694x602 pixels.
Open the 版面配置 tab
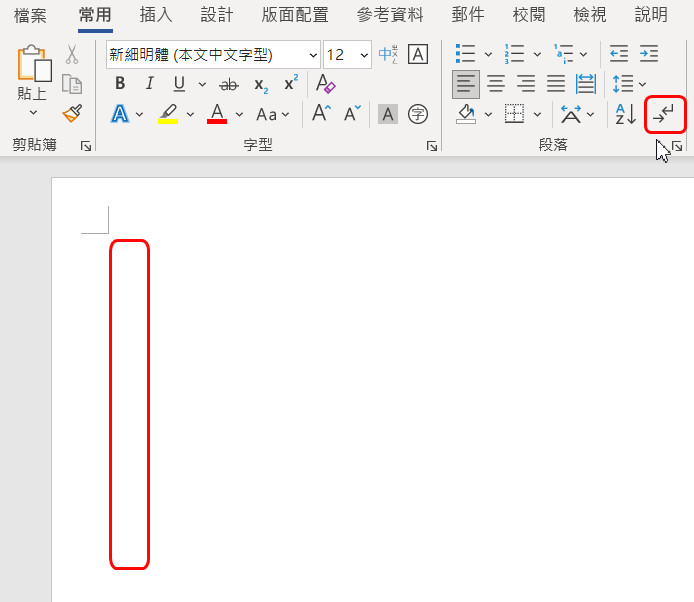(294, 15)
